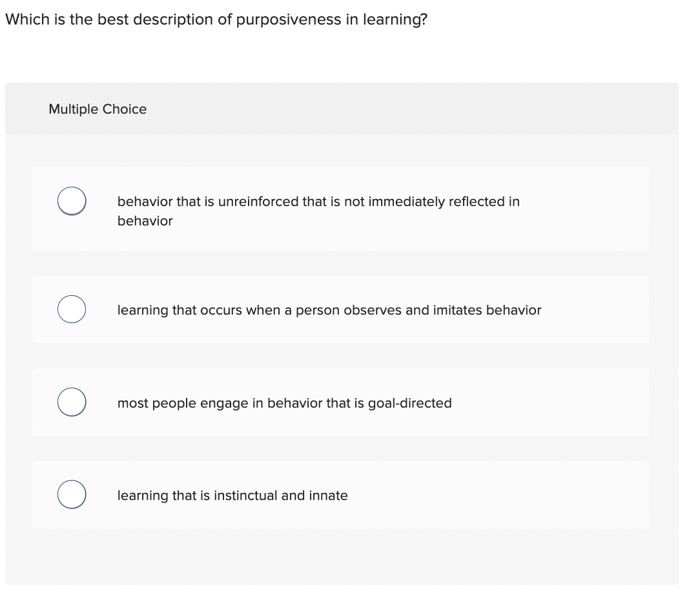Click the Multiple Choice header label
Image resolution: width=700 pixels, height=606 pixels.
(x=98, y=109)
